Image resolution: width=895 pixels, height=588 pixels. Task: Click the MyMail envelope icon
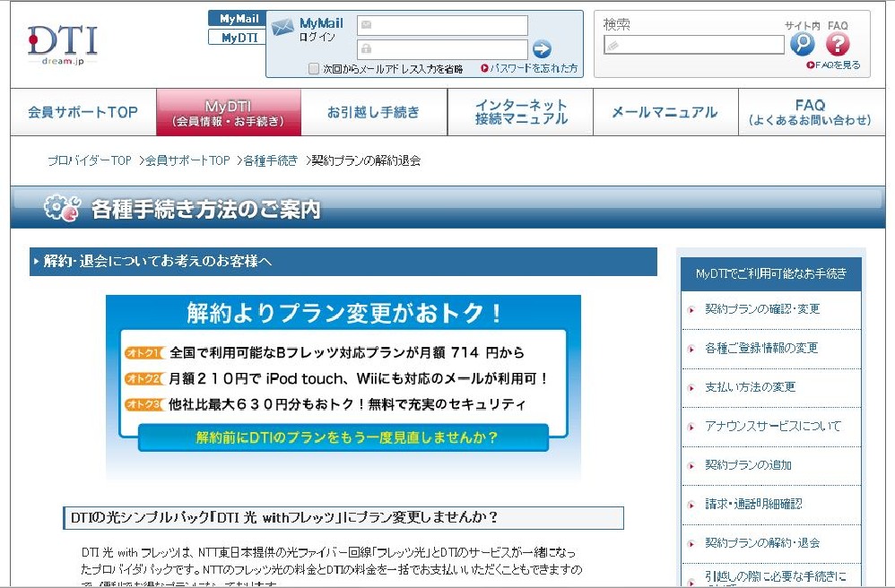[283, 27]
